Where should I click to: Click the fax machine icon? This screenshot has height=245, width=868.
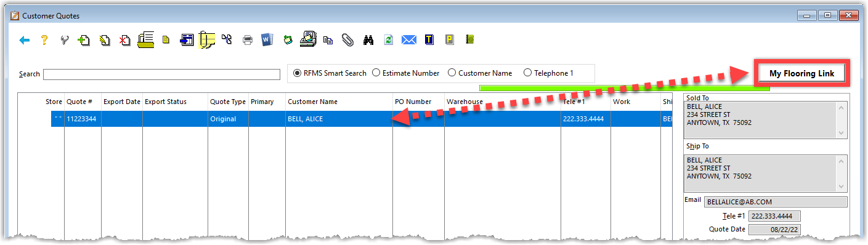[x=308, y=39]
